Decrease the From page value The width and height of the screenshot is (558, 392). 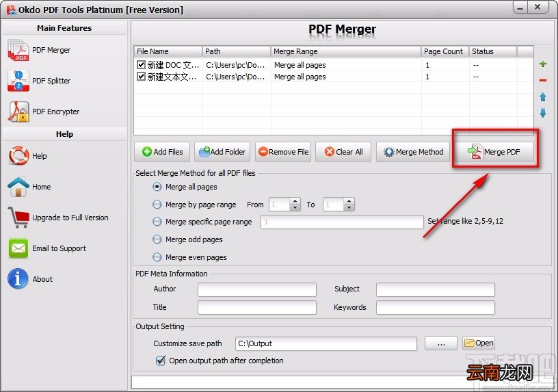(295, 207)
